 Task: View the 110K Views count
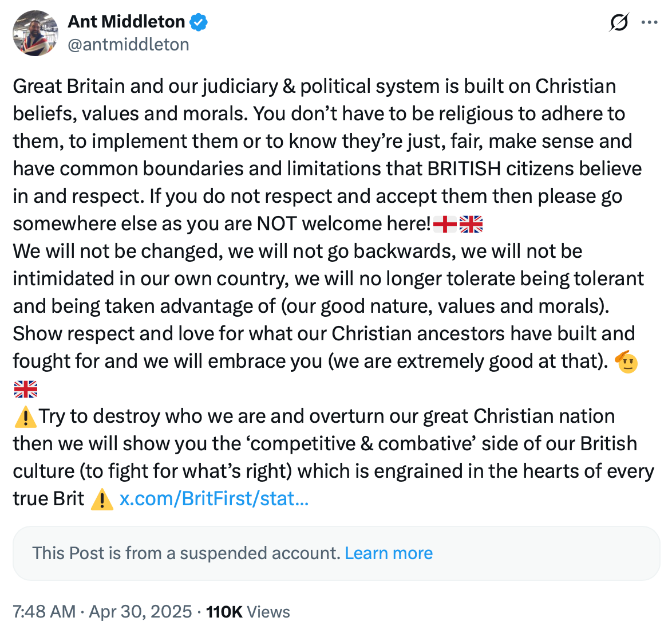(x=248, y=612)
